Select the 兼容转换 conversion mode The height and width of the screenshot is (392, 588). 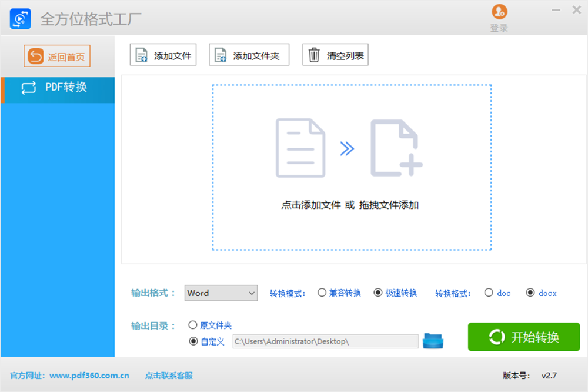click(x=322, y=293)
